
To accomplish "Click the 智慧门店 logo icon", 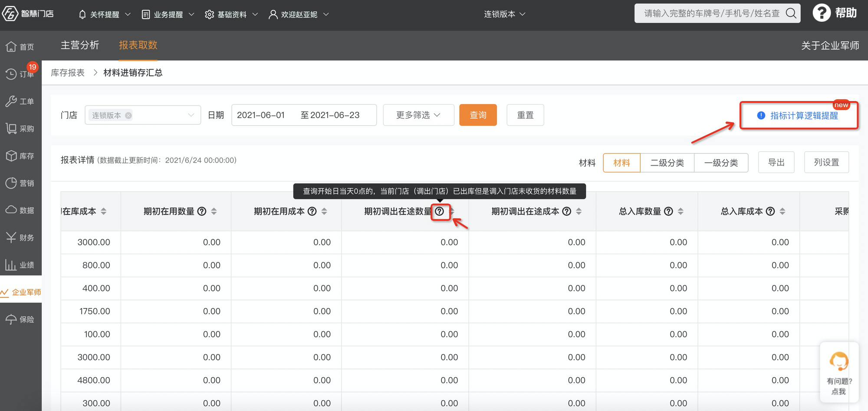I will point(10,14).
